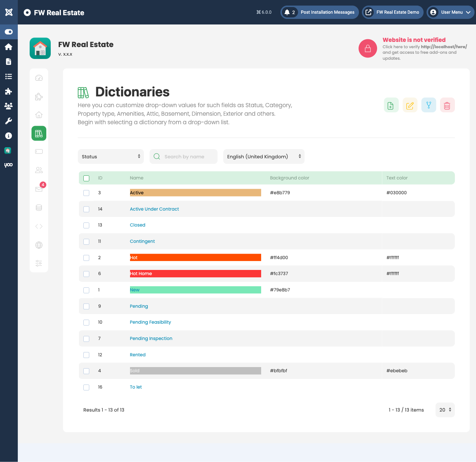Open the Active Under Contract status entry
Image resolution: width=476 pixels, height=462 pixels.
tap(154, 209)
